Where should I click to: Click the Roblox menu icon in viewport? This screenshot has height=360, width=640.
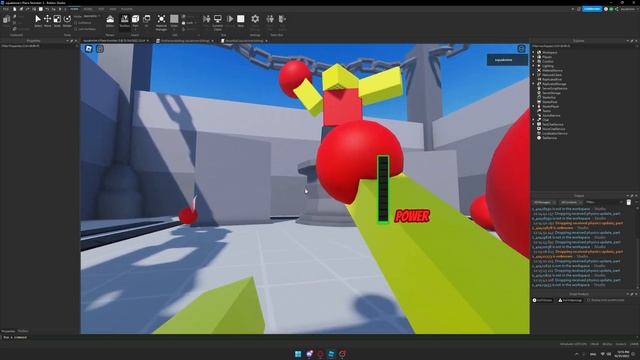point(89,49)
